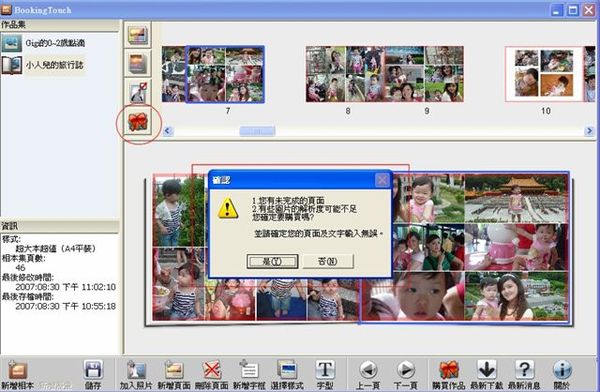Select the mother-and-baby photo at canvas bottom right
600x392 pixels.
click(516, 296)
